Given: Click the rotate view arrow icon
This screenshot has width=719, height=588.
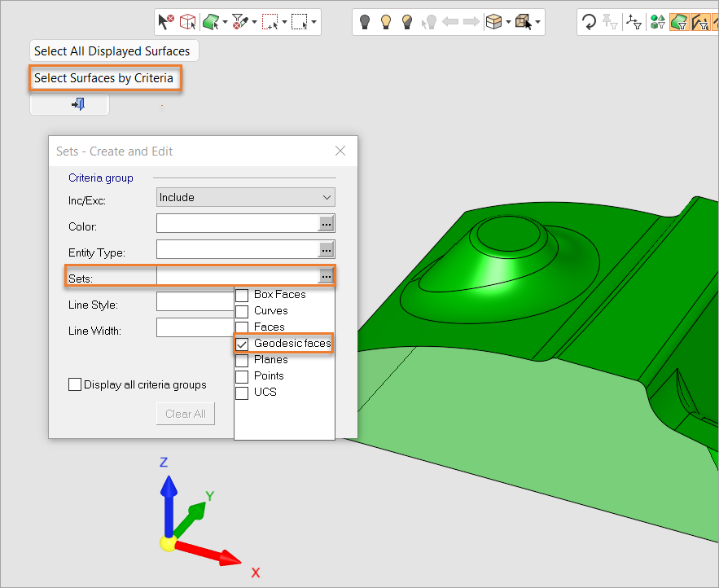Looking at the screenshot, I should click(589, 22).
